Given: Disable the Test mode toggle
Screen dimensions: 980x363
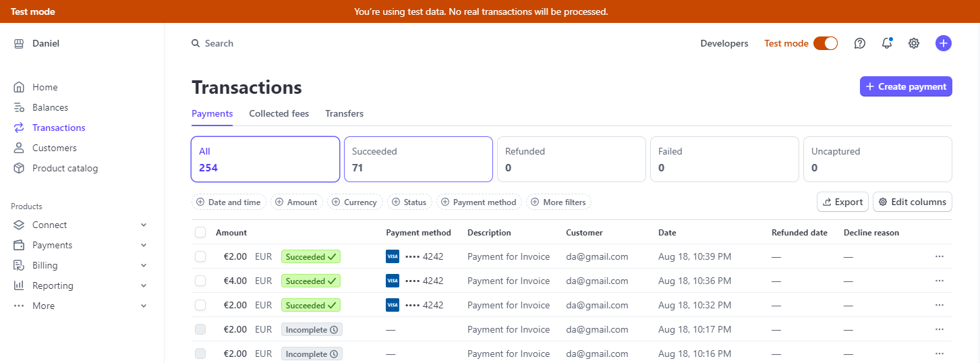Looking at the screenshot, I should [x=826, y=43].
